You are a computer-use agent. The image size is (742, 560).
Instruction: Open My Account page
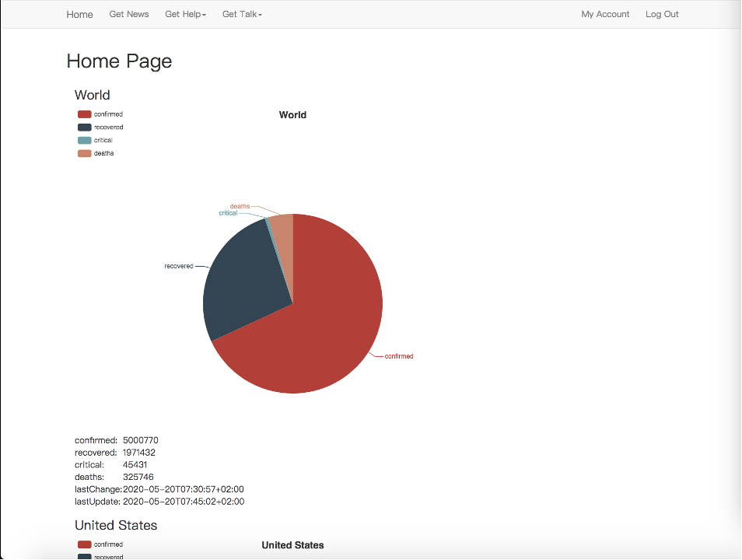coord(605,14)
